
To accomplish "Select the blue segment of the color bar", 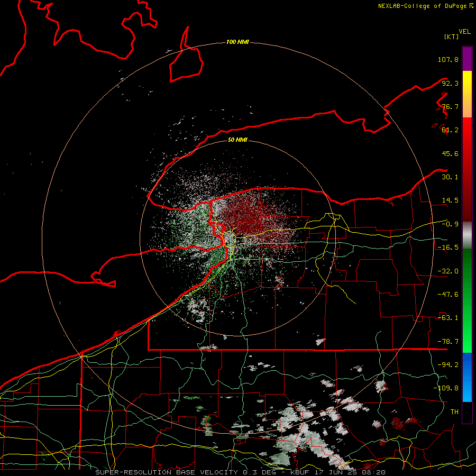I will (467, 377).
